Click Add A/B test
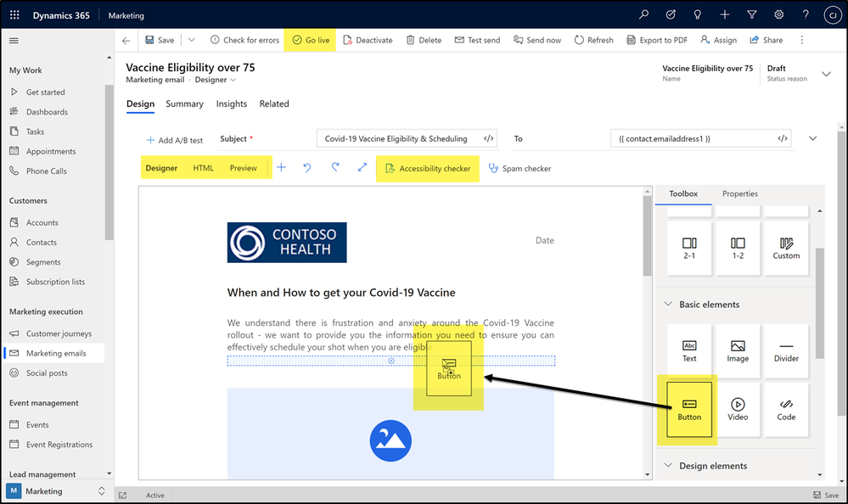This screenshot has width=848, height=504. click(175, 140)
